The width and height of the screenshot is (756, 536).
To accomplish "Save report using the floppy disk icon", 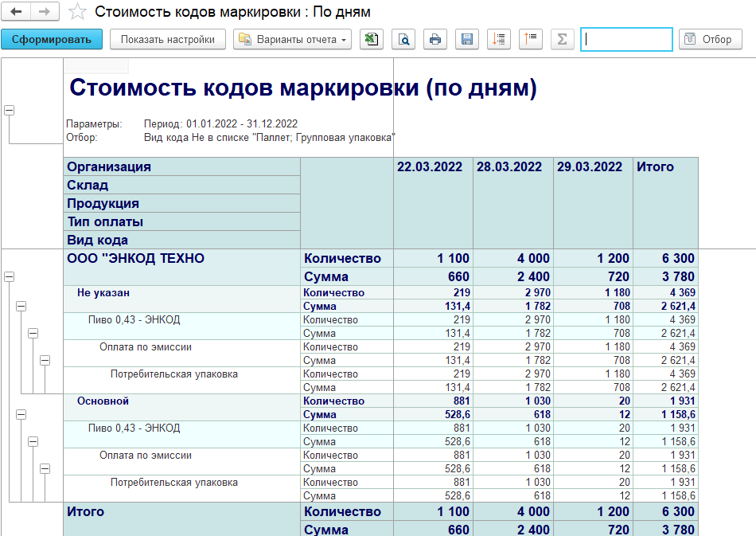I will point(467,39).
